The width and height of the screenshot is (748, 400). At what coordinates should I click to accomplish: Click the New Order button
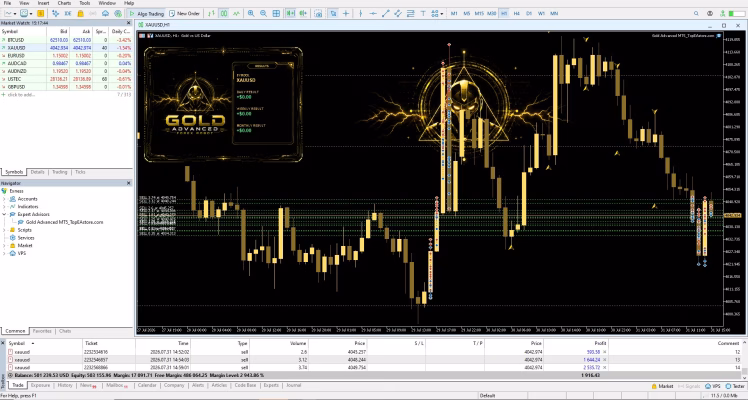(x=185, y=13)
